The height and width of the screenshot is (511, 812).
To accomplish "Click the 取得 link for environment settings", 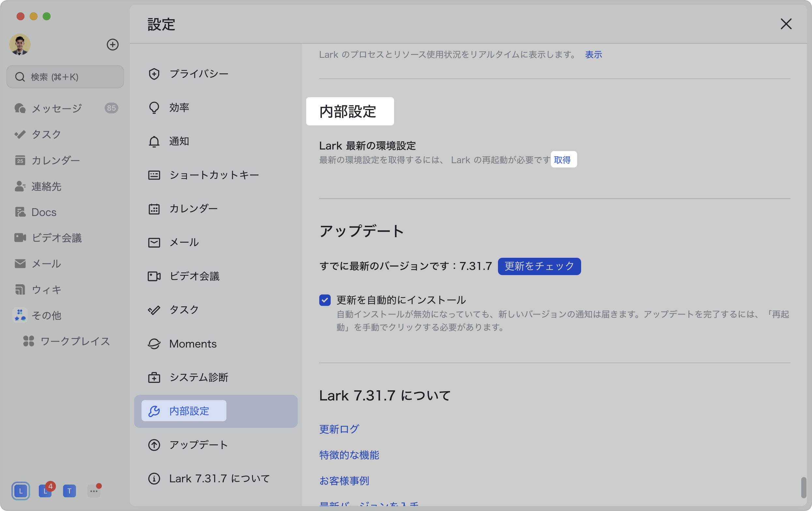I will pos(562,160).
